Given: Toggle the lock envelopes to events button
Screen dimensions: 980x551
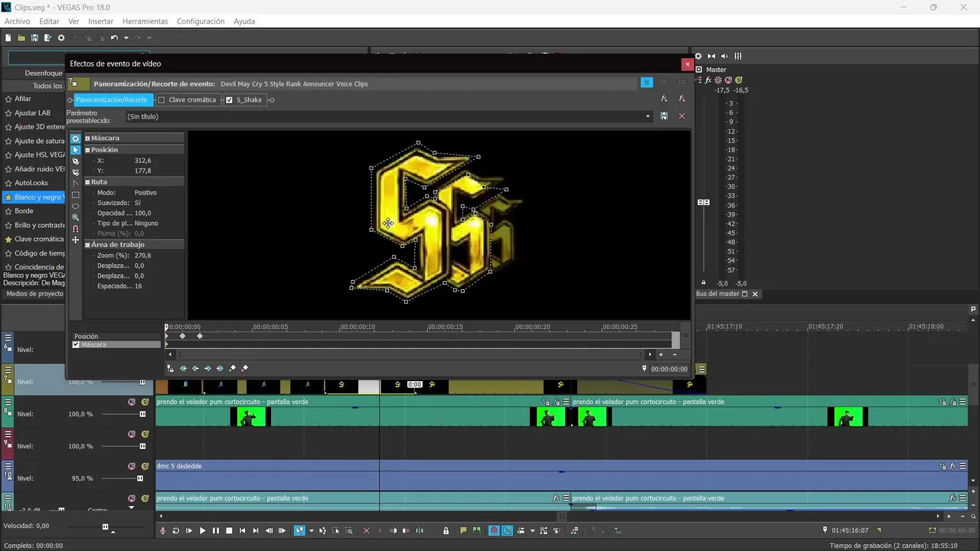Looking at the screenshot, I should [544, 530].
